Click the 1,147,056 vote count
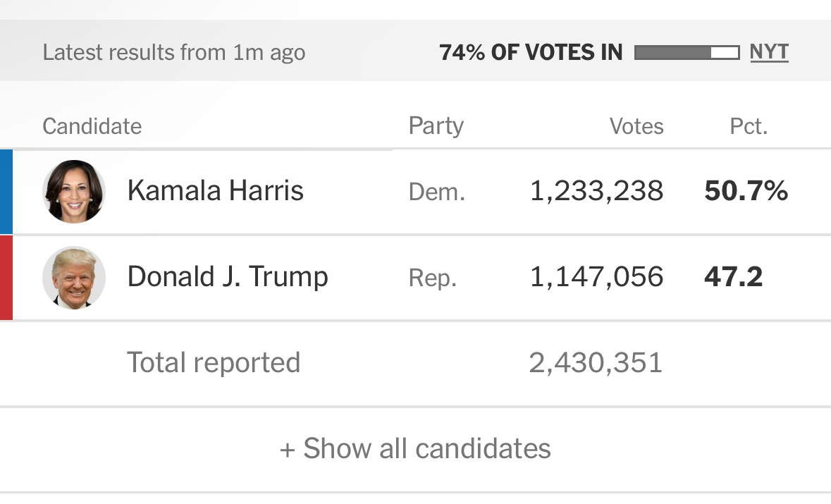Viewport: 831px width, 504px height. pos(596,277)
